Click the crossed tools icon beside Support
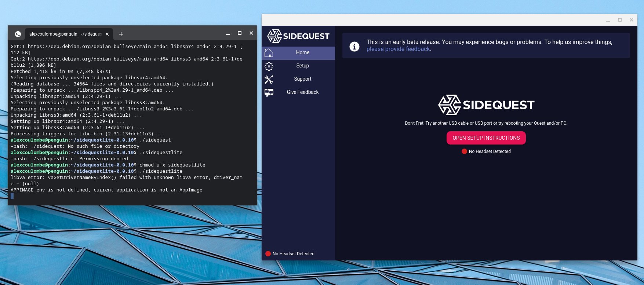The width and height of the screenshot is (644, 285). tap(269, 79)
